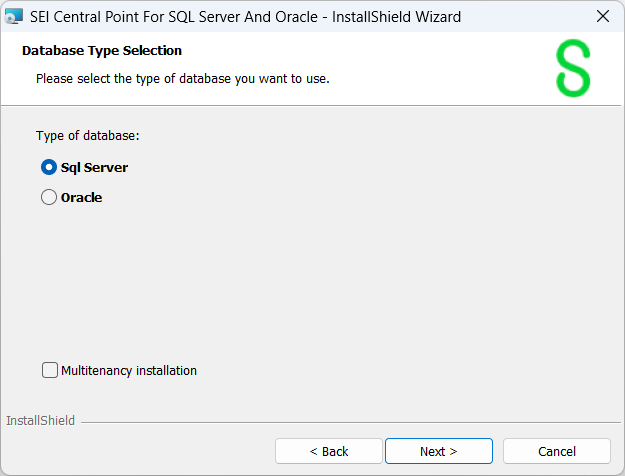Cancel the installation wizard

(x=556, y=451)
